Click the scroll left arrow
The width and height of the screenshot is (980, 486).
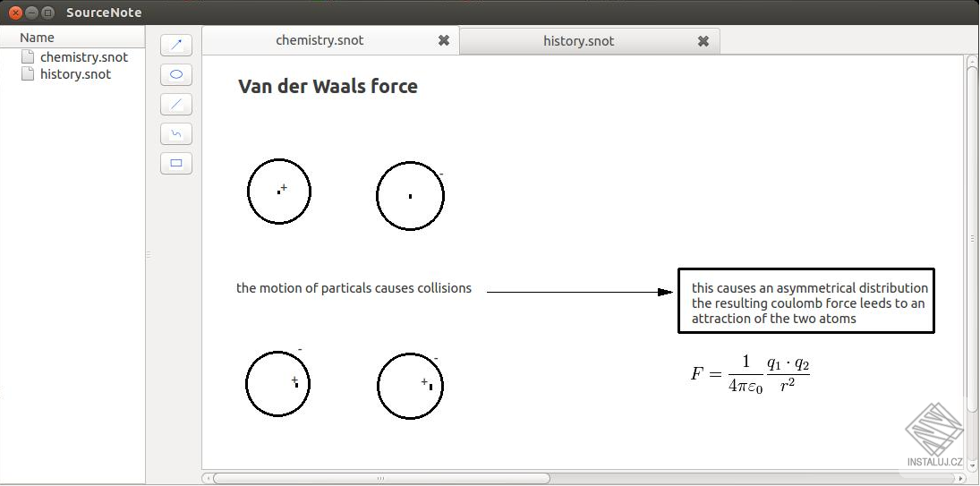click(207, 479)
